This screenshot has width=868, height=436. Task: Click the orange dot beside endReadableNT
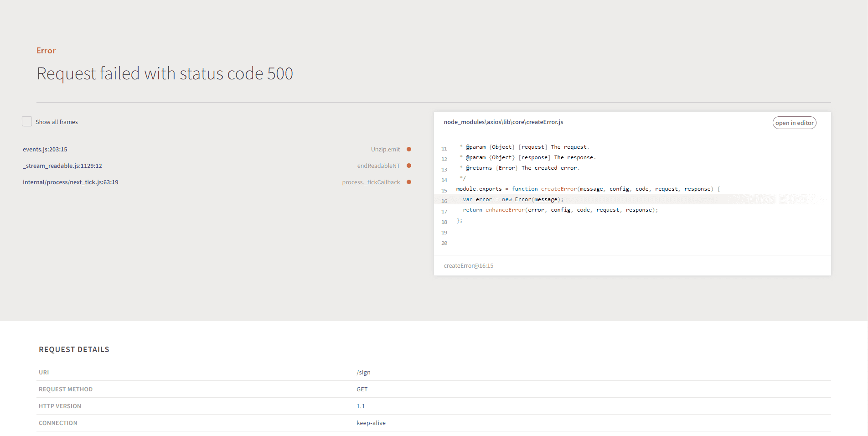click(x=409, y=166)
